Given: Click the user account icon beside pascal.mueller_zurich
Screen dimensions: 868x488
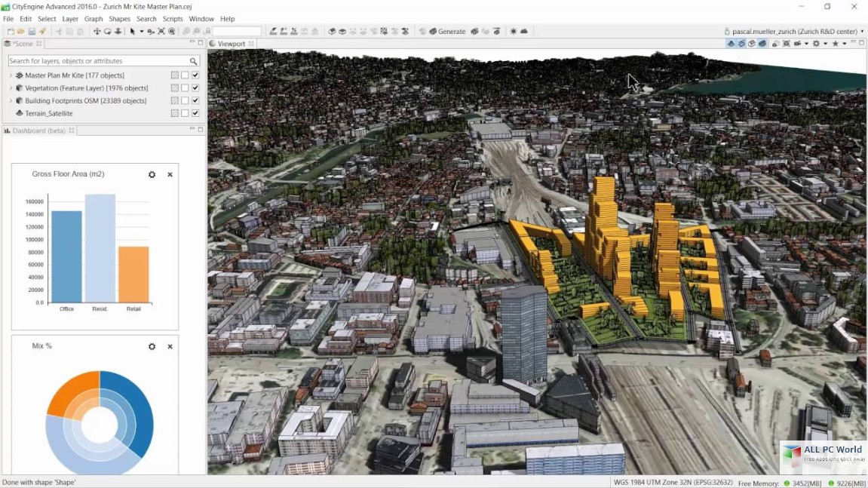Looking at the screenshot, I should point(727,32).
